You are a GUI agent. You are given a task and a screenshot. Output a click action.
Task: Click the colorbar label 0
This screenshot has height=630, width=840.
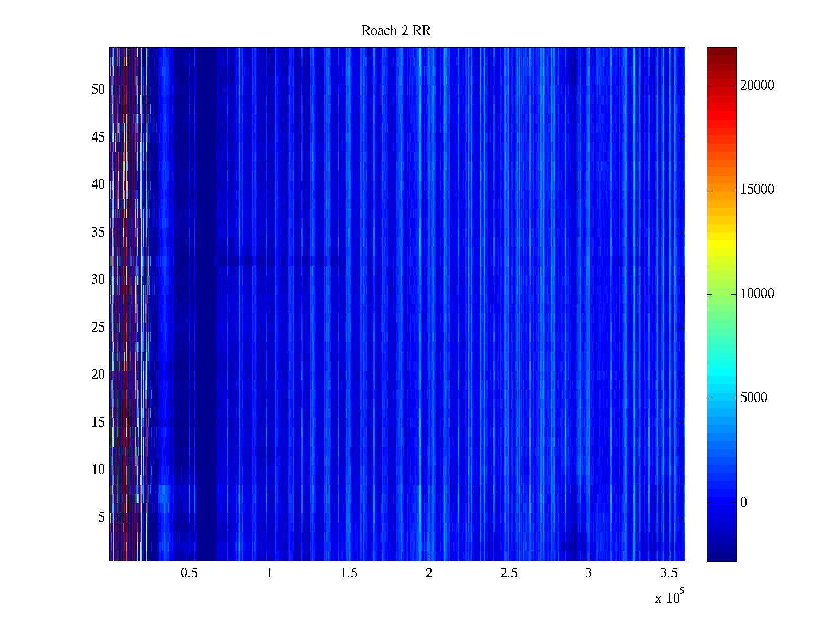[743, 502]
